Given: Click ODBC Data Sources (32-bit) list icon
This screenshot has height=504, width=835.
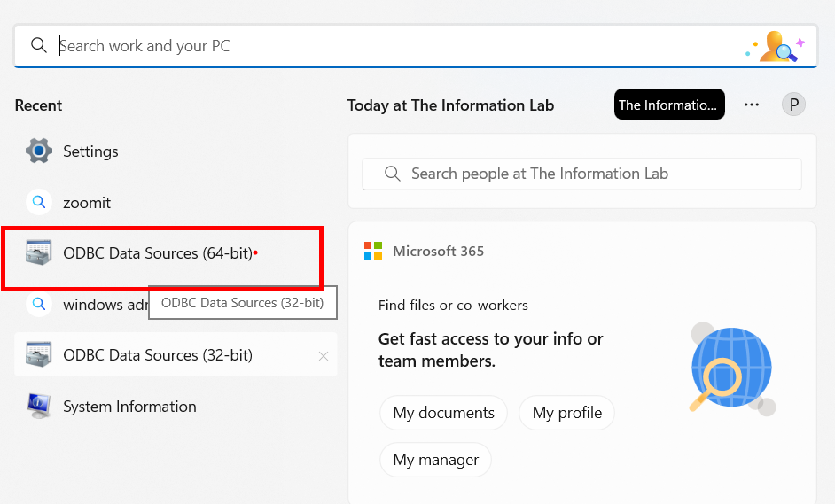Looking at the screenshot, I should [x=39, y=355].
